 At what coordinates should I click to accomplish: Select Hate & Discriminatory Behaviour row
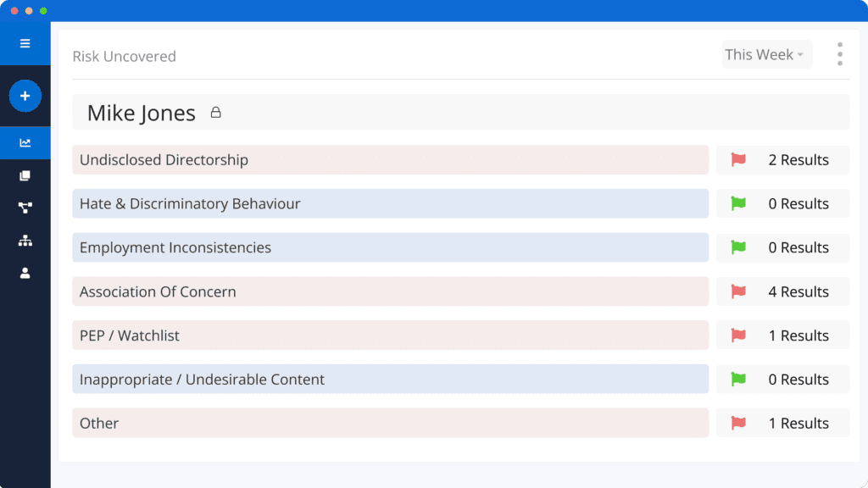(390, 203)
